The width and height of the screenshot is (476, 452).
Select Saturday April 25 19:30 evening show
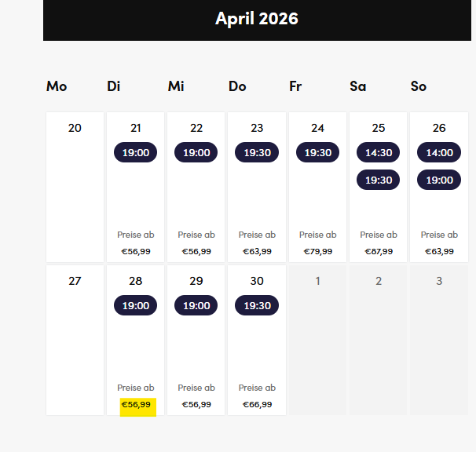379,180
